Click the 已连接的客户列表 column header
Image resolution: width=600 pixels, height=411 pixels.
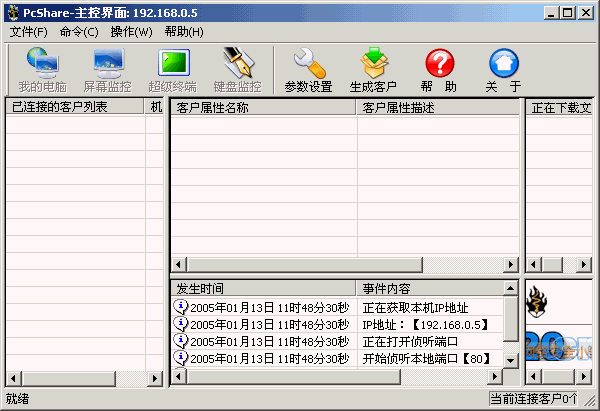[x=76, y=107]
